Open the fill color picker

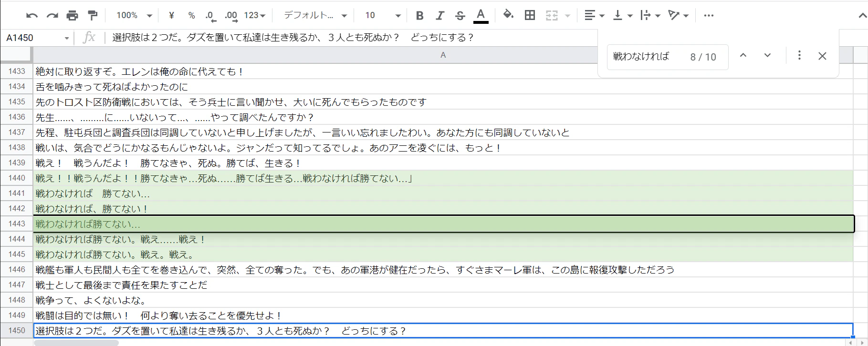[508, 15]
